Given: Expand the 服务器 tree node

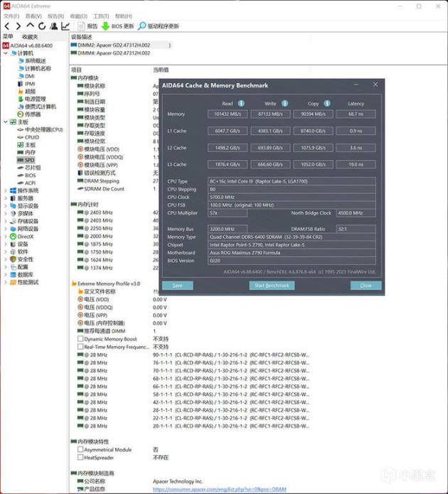Looking at the screenshot, I should [x=6, y=198].
